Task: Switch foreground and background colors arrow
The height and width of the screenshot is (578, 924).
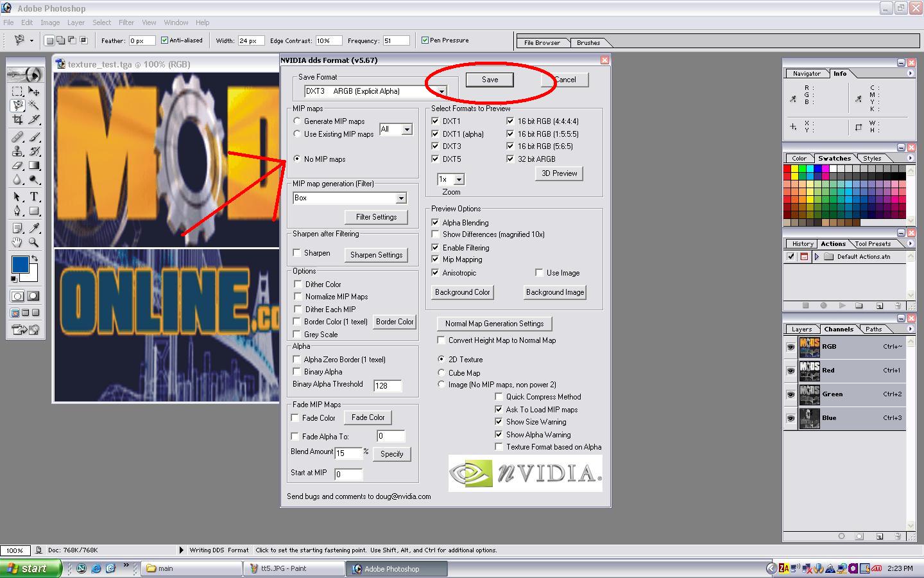Action: point(35,258)
